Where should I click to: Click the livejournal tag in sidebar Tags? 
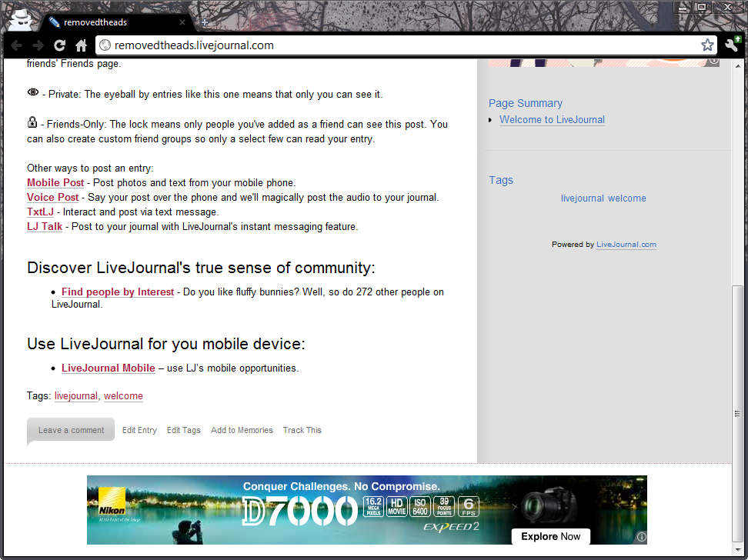pos(582,198)
